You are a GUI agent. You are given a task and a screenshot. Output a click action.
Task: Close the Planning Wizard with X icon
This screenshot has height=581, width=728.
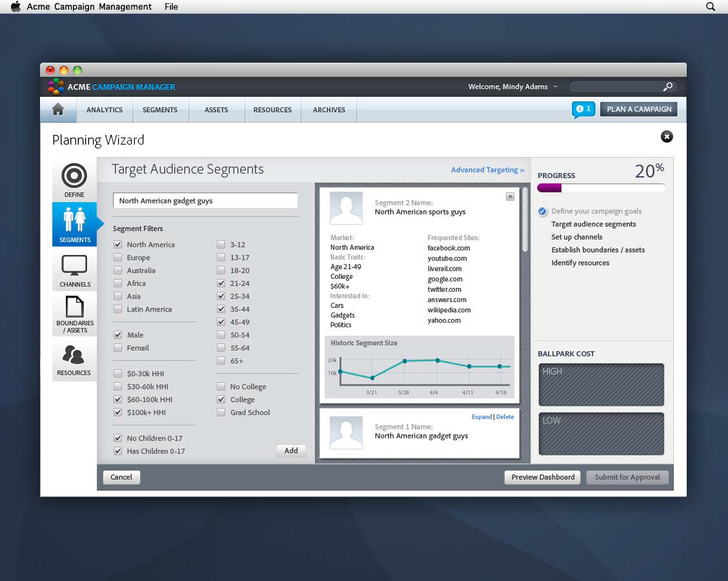[667, 137]
